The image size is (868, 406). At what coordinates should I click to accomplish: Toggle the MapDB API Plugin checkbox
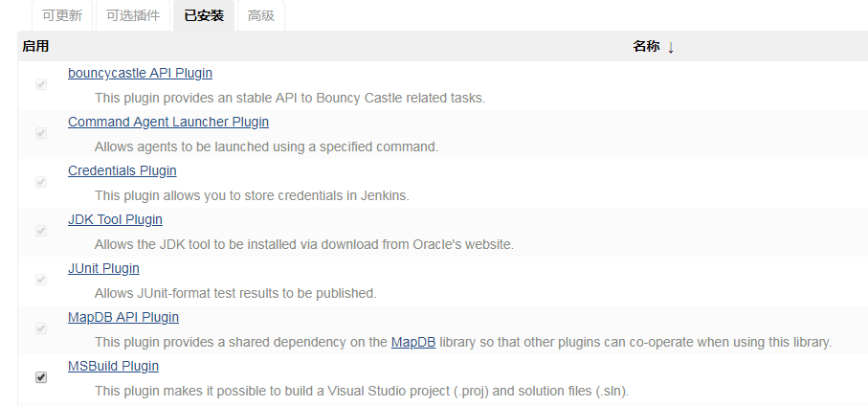click(41, 328)
